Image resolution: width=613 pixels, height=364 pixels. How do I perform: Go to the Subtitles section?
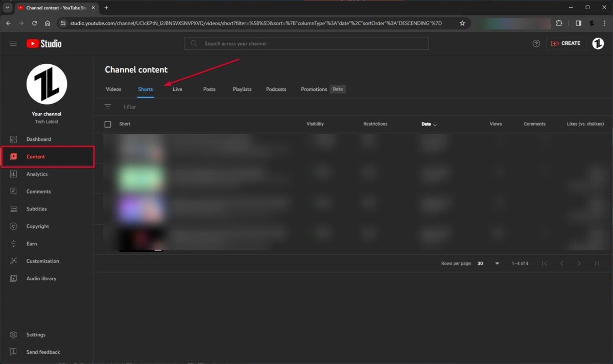[36, 209]
